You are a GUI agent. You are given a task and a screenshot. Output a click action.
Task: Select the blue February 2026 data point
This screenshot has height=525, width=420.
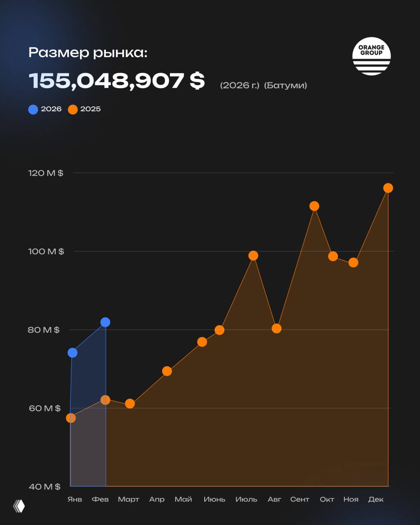point(105,322)
